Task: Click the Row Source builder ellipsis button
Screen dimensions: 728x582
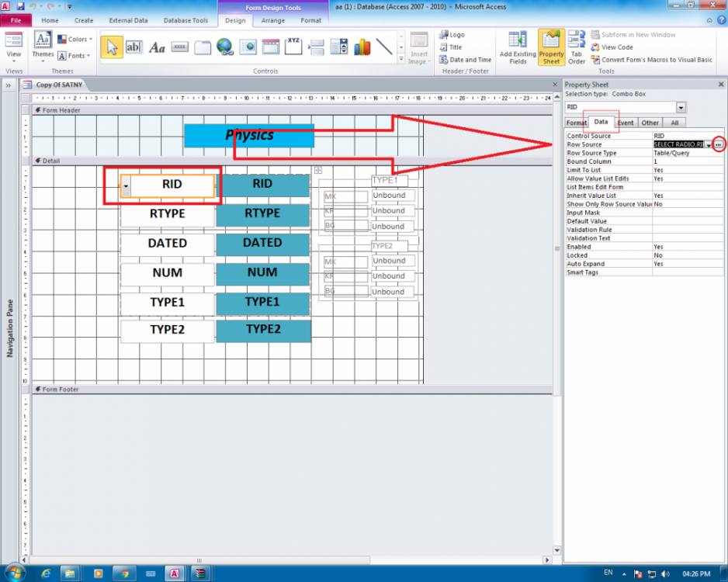Action: [719, 145]
